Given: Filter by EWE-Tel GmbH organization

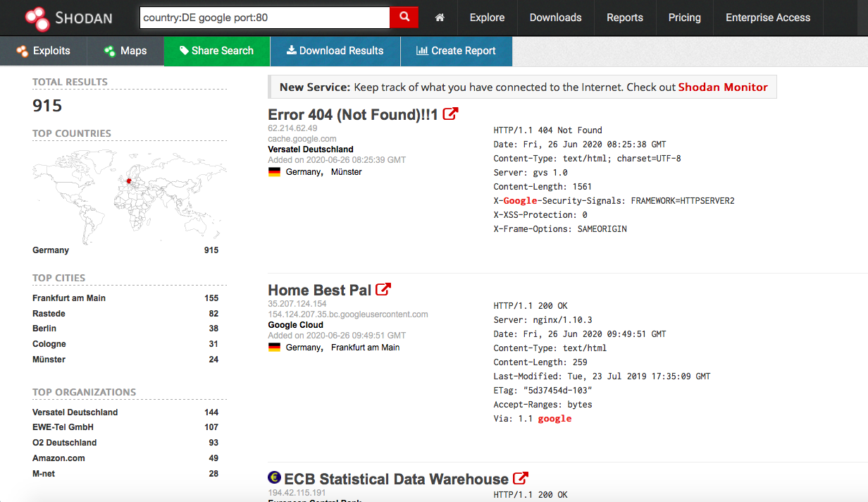Looking at the screenshot, I should pyautogui.click(x=63, y=427).
